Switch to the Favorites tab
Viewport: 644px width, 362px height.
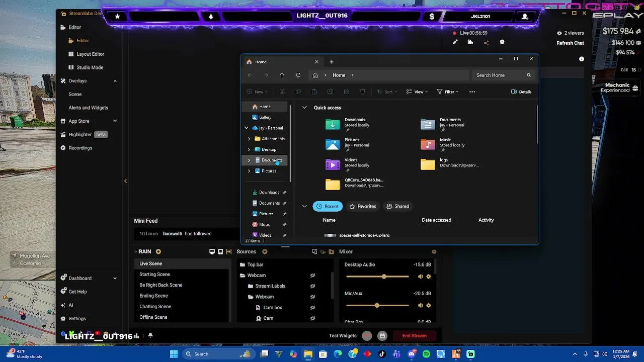click(362, 206)
